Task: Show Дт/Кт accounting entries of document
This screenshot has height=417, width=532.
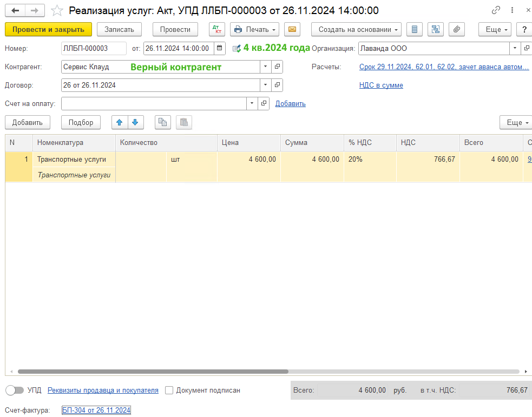Action: coord(217,30)
